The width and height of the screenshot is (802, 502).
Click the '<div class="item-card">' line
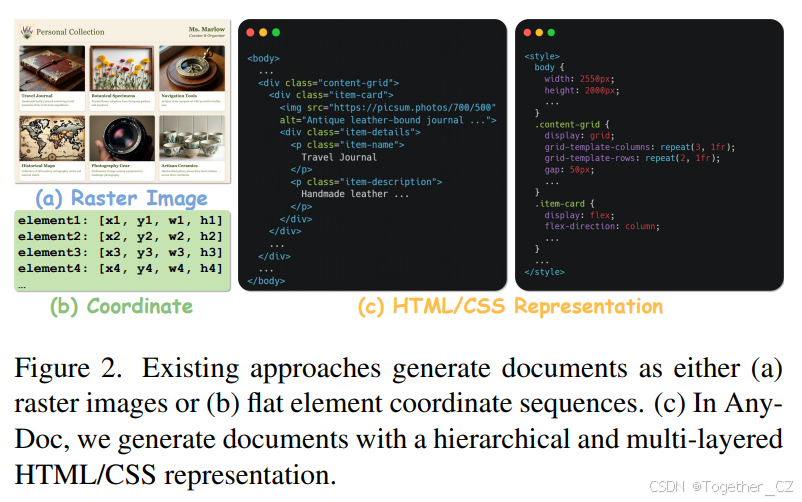point(331,95)
